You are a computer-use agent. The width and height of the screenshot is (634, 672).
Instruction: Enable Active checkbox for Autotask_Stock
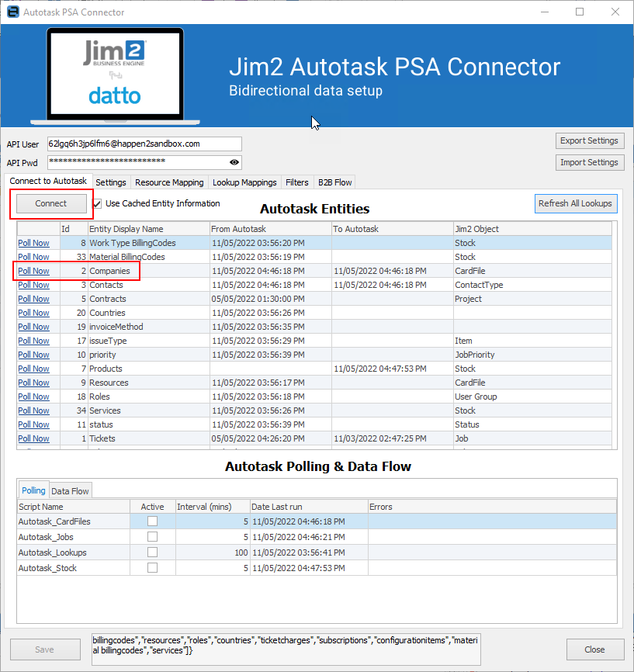152,567
